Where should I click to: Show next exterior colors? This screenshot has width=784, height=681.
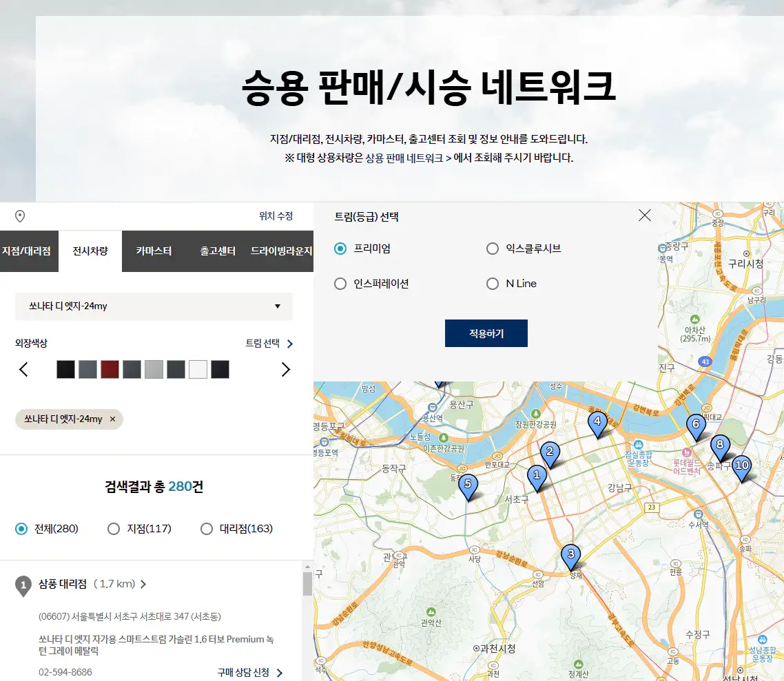[x=285, y=370]
